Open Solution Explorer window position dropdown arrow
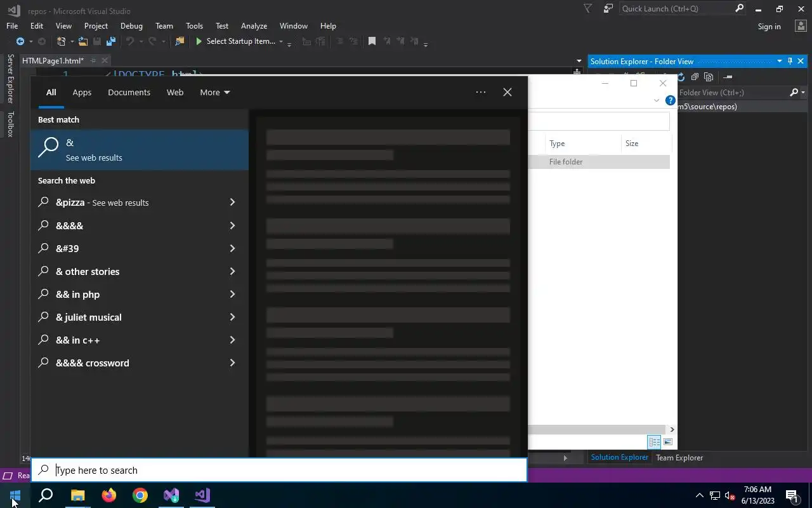Image resolution: width=812 pixels, height=508 pixels. tap(780, 61)
